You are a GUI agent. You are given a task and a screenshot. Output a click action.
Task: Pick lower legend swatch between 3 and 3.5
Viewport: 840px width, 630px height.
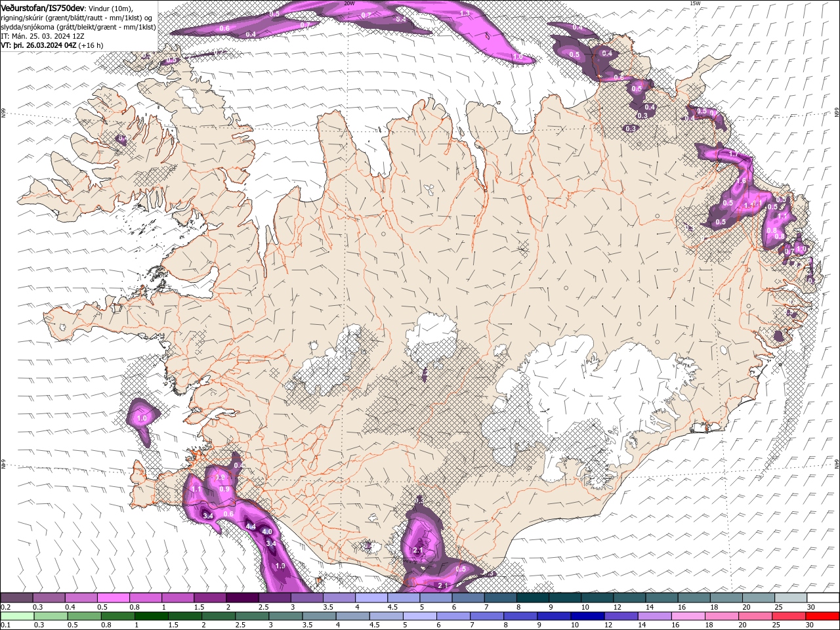285,616
